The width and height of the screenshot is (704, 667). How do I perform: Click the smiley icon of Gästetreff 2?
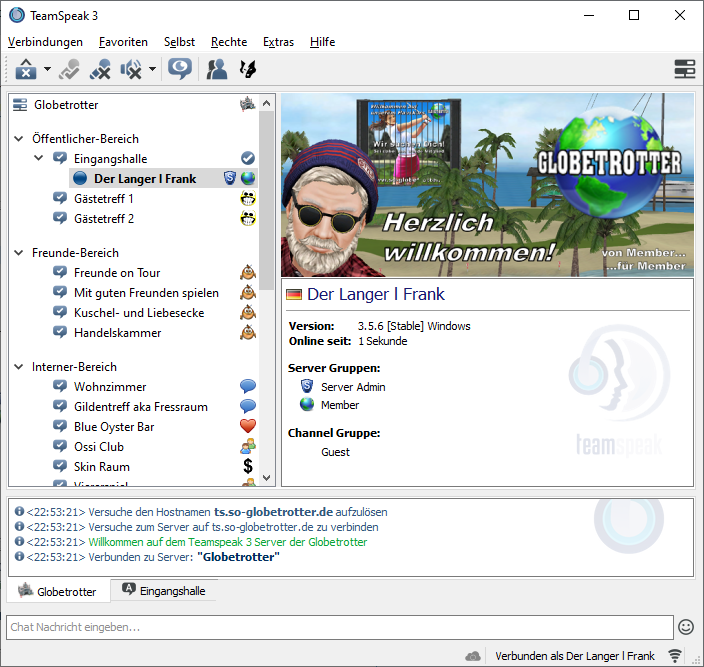[x=248, y=218]
